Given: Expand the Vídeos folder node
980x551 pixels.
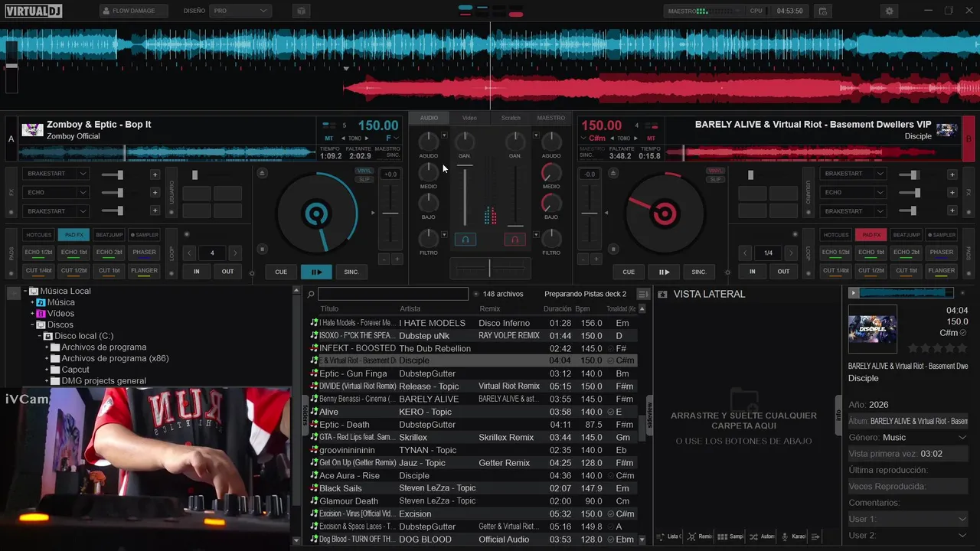Looking at the screenshot, I should point(33,314).
